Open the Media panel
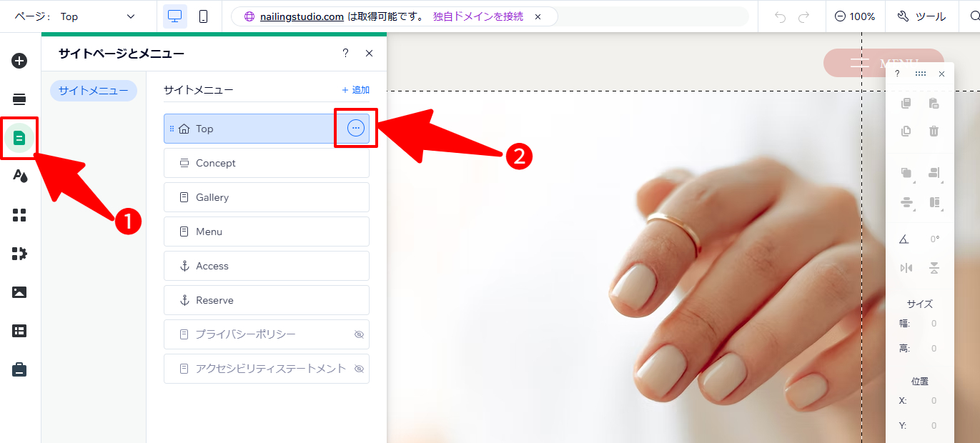The height and width of the screenshot is (443, 980). [x=19, y=292]
